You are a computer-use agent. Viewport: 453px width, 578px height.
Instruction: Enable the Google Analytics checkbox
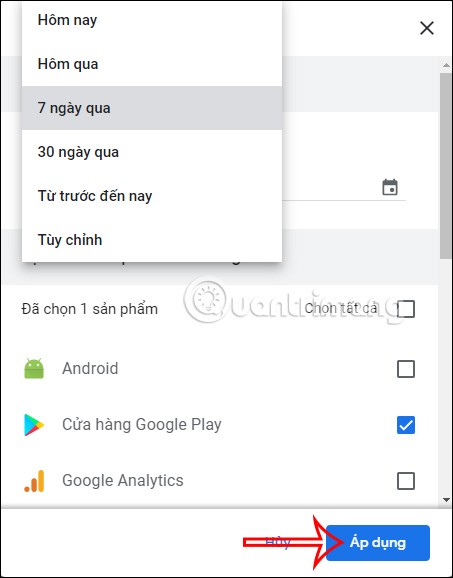click(x=406, y=481)
